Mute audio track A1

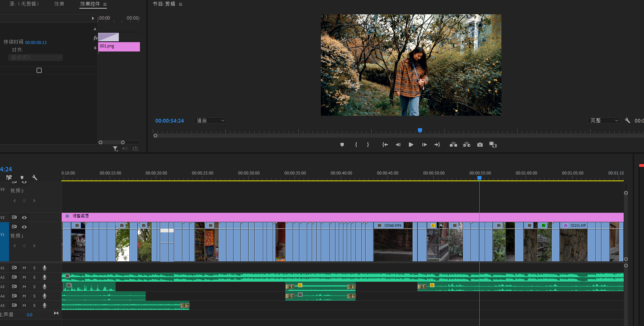point(24,268)
